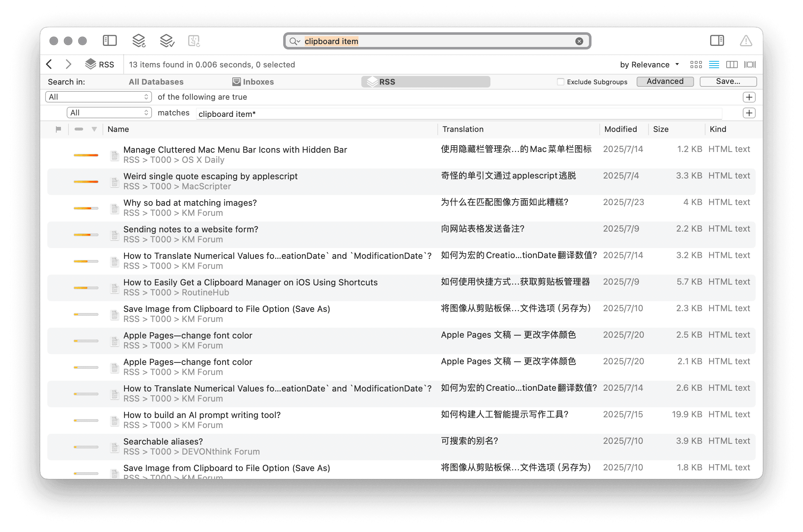
Task: Click the Save... button
Action: click(728, 82)
